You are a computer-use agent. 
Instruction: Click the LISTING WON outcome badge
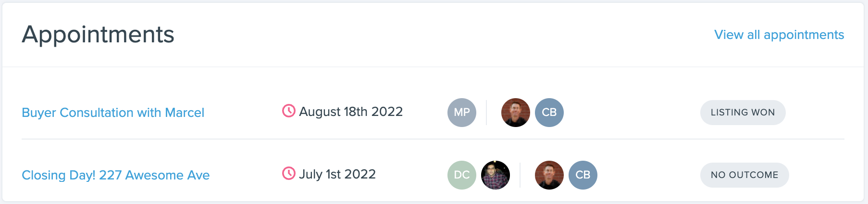tap(743, 113)
